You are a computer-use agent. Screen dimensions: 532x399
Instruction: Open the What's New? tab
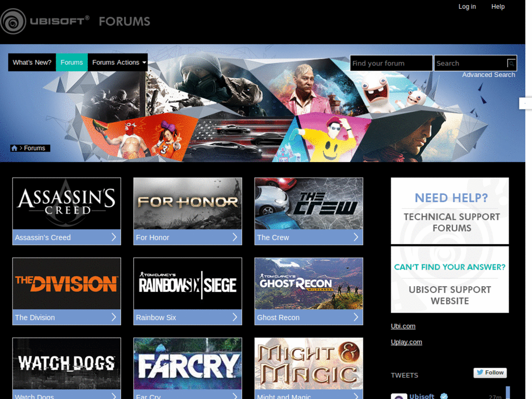tap(32, 62)
